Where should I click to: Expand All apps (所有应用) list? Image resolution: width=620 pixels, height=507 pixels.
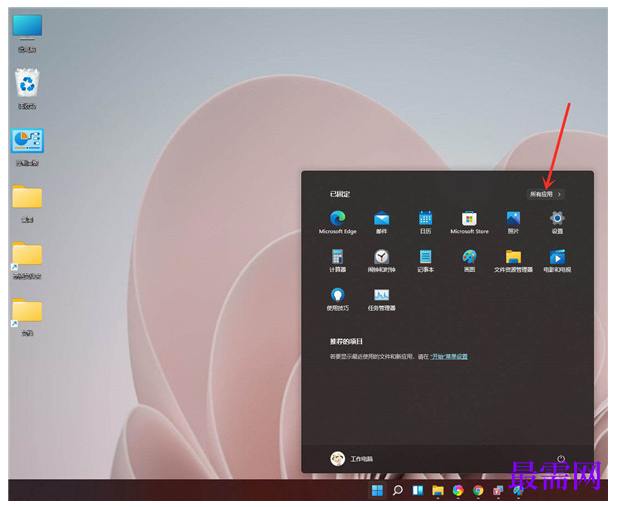(x=545, y=194)
